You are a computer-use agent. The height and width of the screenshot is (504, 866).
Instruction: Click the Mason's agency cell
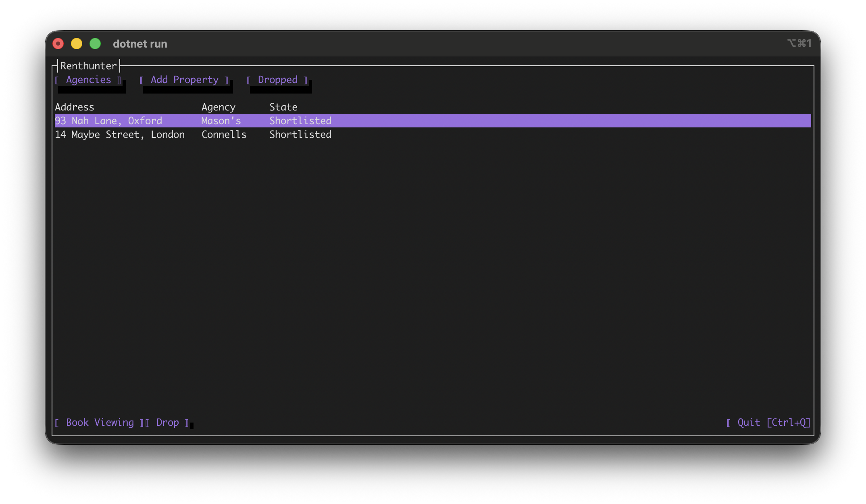tap(221, 121)
